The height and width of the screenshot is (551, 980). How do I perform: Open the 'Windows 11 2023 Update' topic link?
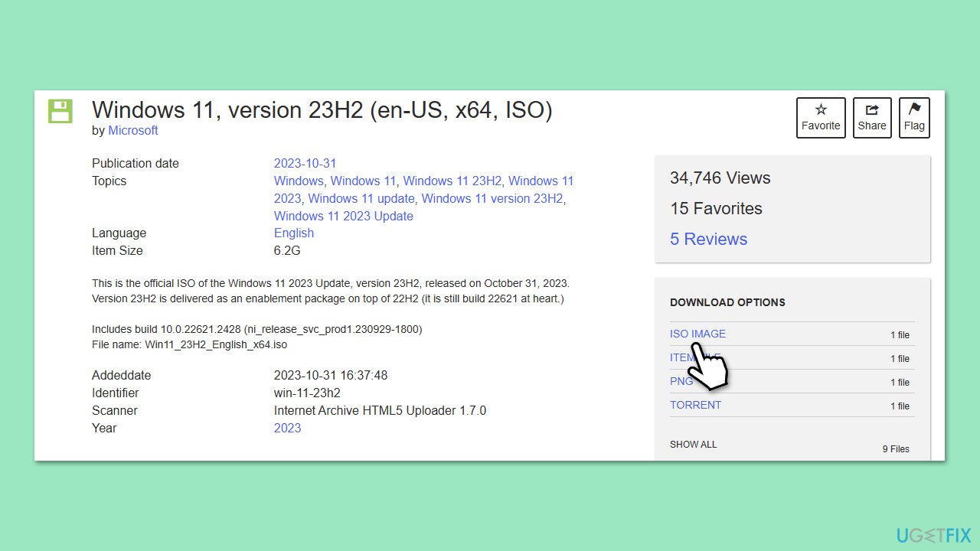click(x=344, y=216)
